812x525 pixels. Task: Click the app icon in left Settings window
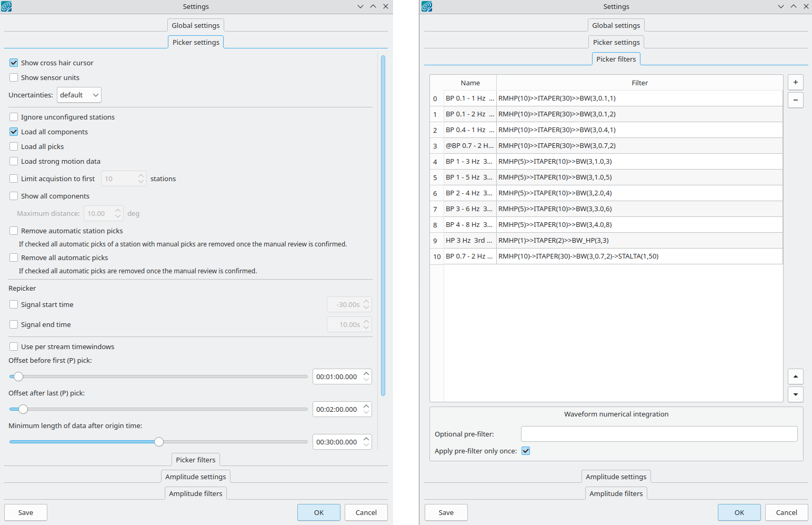tap(6, 6)
